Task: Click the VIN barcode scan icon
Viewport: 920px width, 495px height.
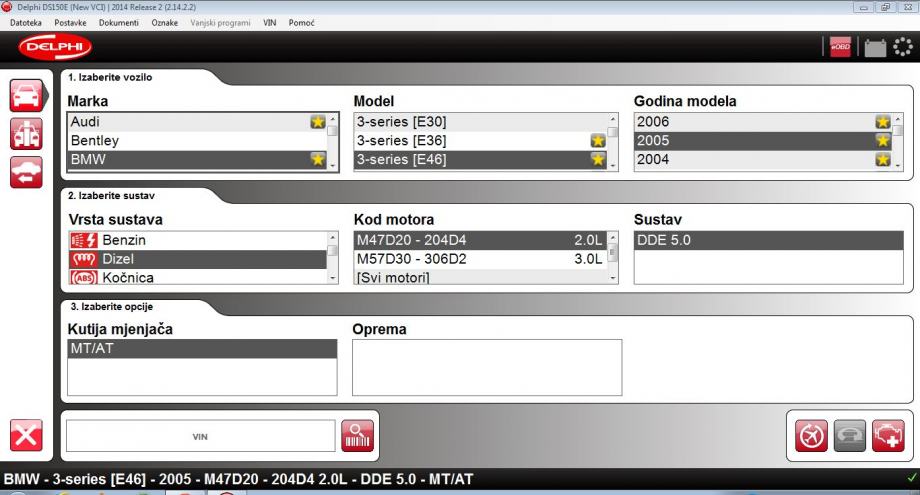Action: coord(357,436)
